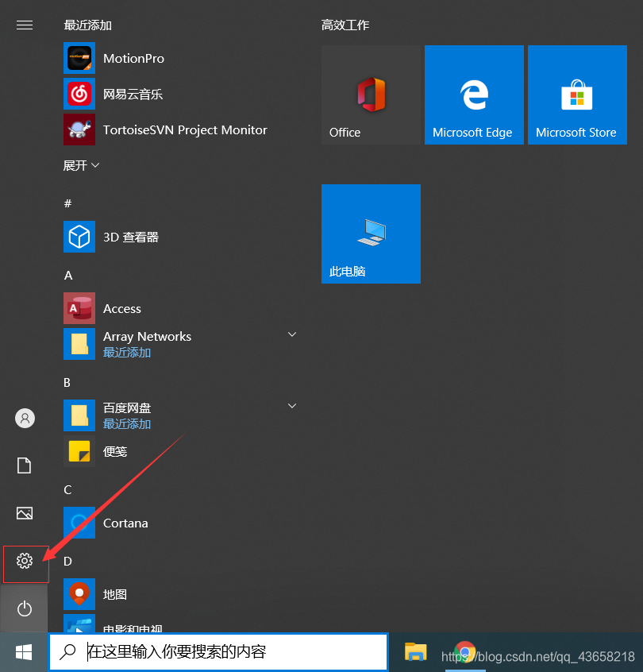Open the Array Networks folder icon

[x=79, y=344]
